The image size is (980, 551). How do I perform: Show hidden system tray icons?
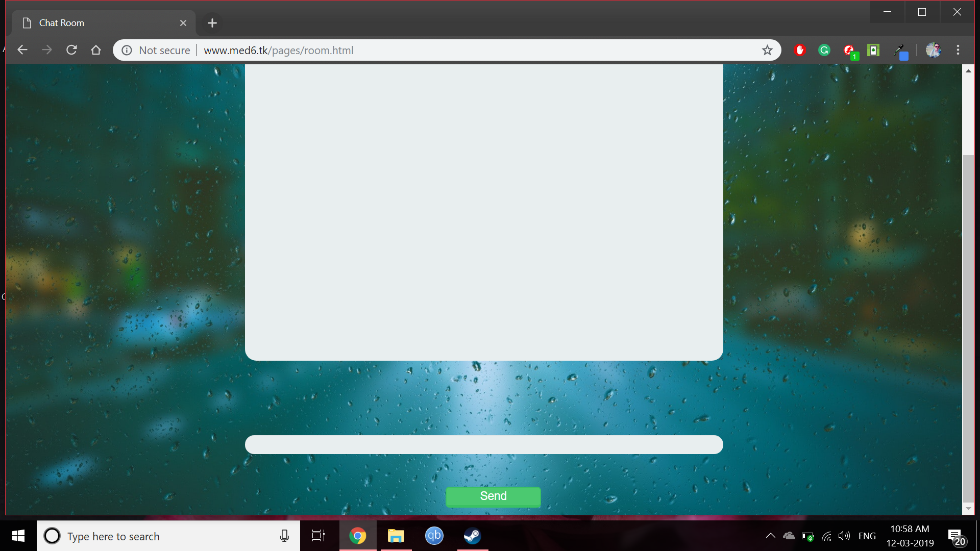(770, 536)
